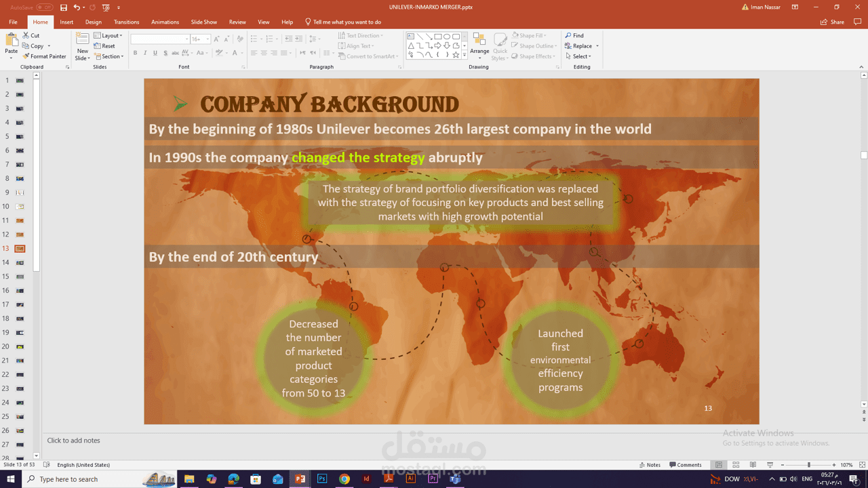The height and width of the screenshot is (488, 868).
Task: Select slide 13 thumbnail in sidebar
Action: [20, 248]
